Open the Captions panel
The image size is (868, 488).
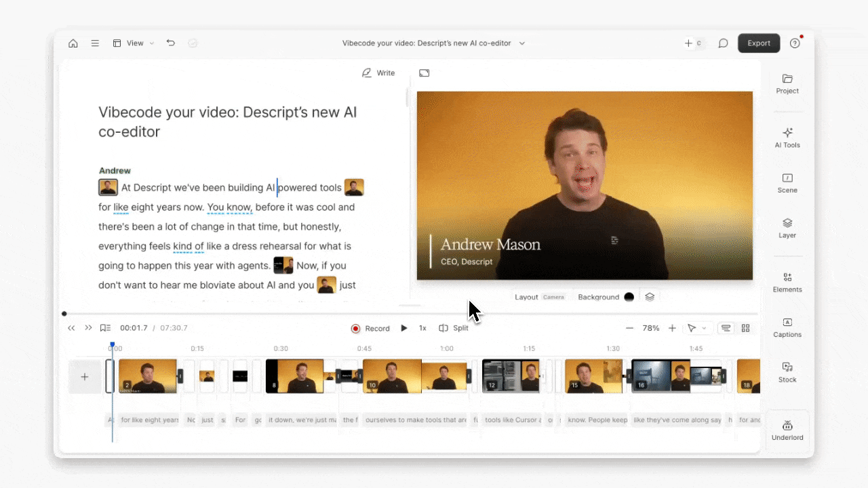coord(787,328)
